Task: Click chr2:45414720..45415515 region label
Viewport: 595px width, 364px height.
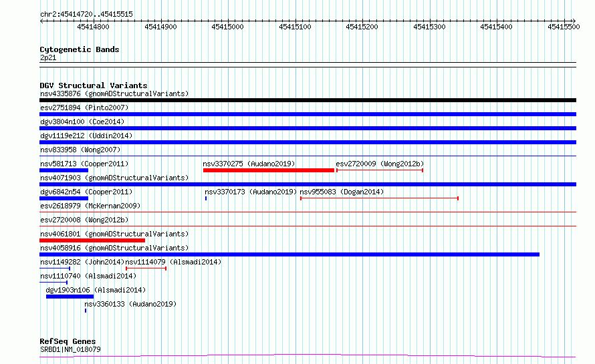Action: point(86,14)
